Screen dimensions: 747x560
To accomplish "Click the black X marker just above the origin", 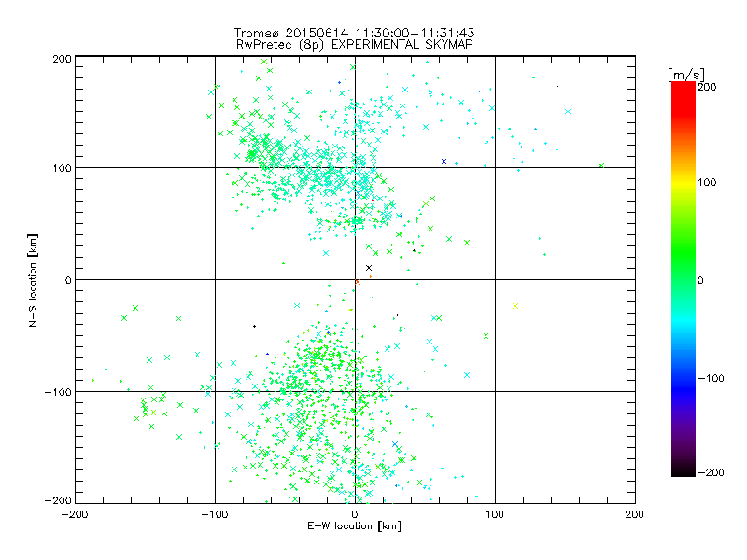I will [x=368, y=268].
